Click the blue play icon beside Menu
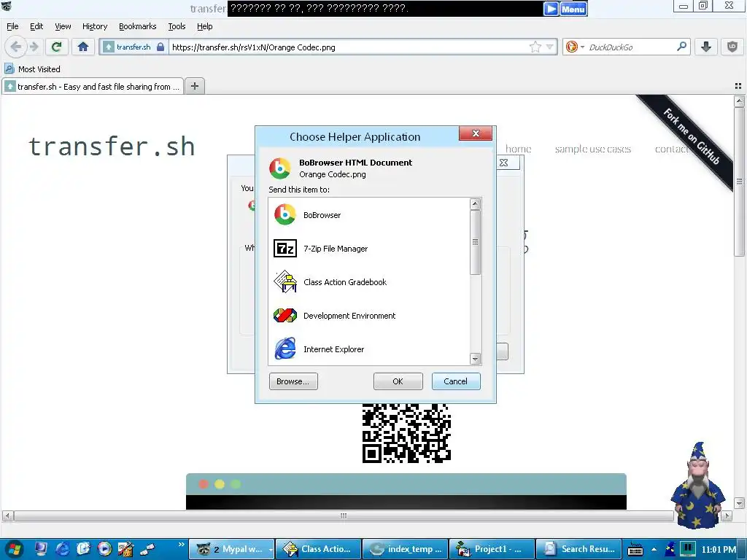Image resolution: width=747 pixels, height=560 pixels. pyautogui.click(x=551, y=9)
